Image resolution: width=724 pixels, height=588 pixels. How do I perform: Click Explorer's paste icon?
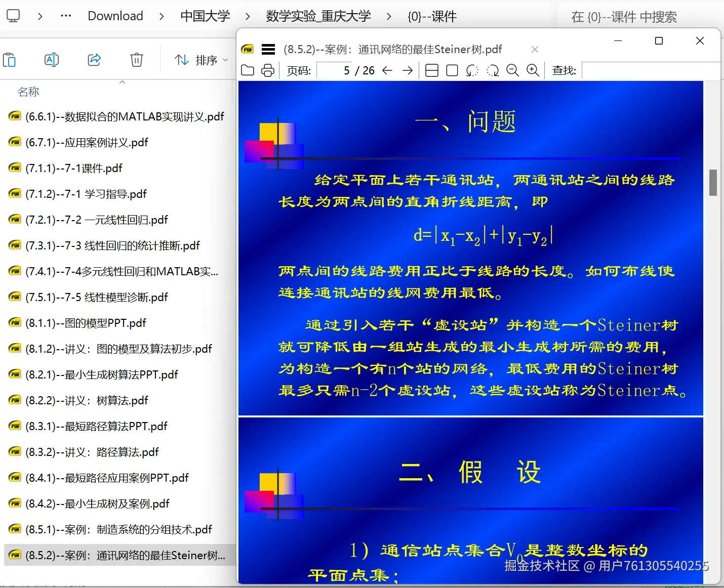(x=9, y=60)
